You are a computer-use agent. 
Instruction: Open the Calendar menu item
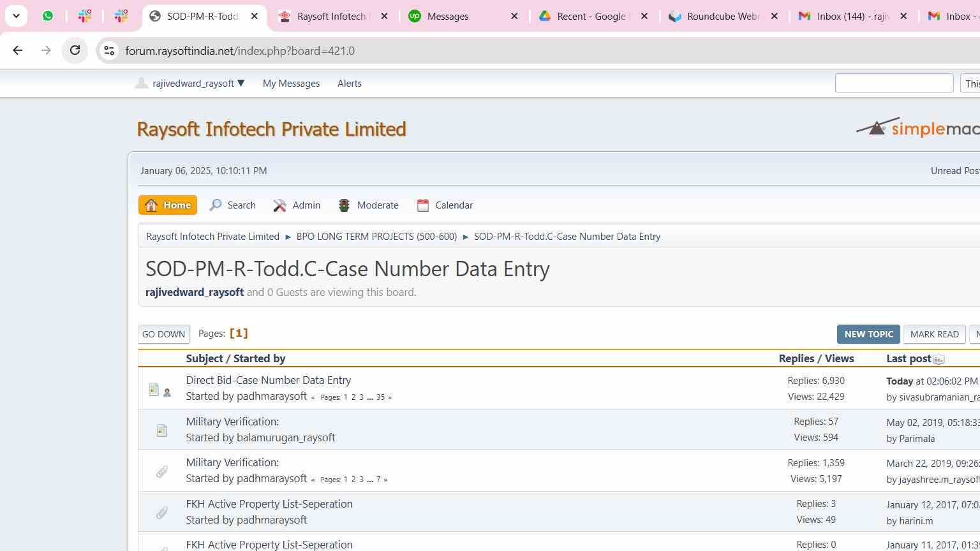click(445, 205)
